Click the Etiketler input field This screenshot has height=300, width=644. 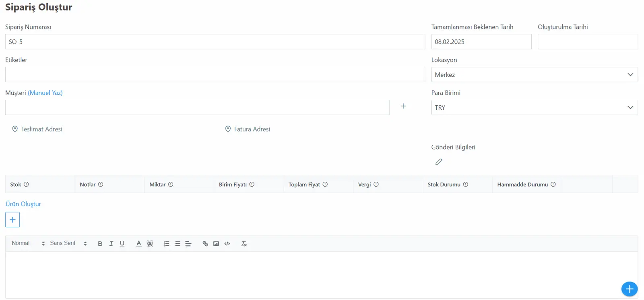215,74
